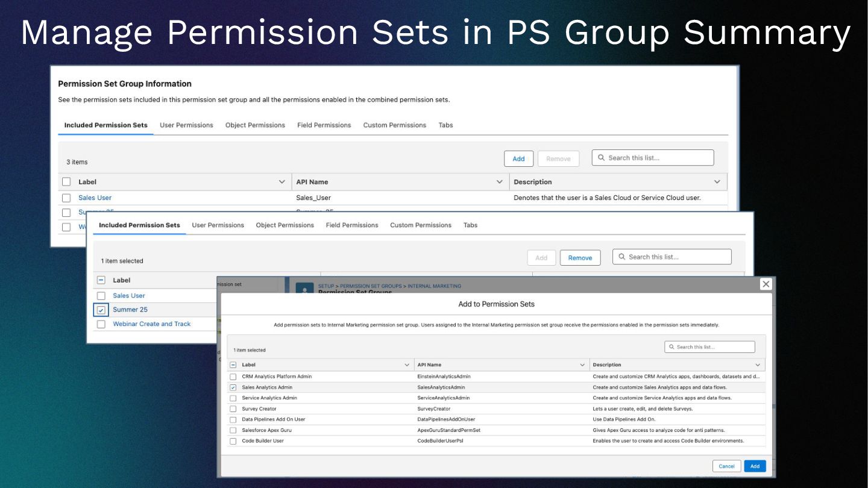Open User Permissions tab in middle panel
This screenshot has width=868, height=488.
(x=218, y=225)
